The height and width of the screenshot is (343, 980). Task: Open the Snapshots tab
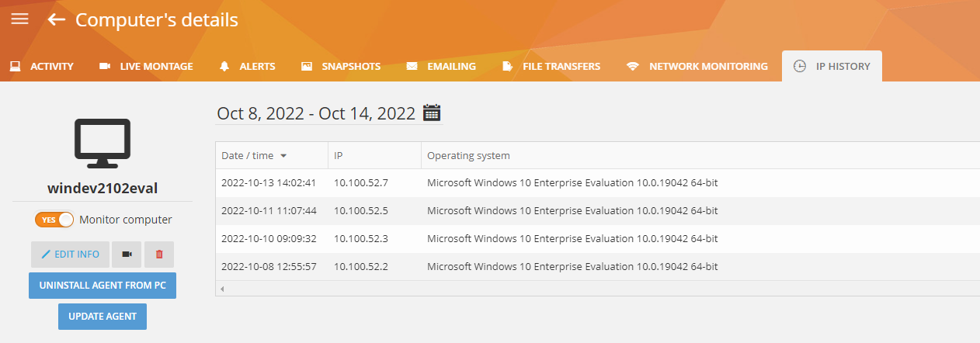341,67
